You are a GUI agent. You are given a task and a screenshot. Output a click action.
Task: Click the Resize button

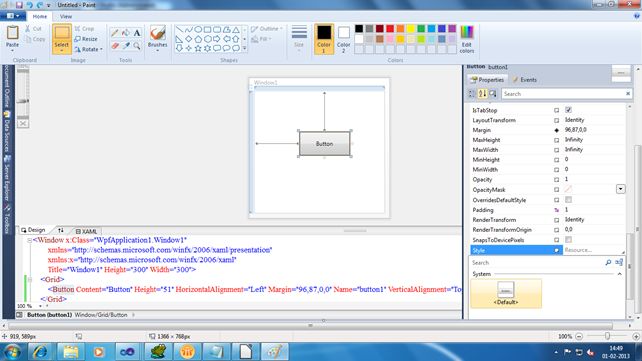(x=86, y=39)
